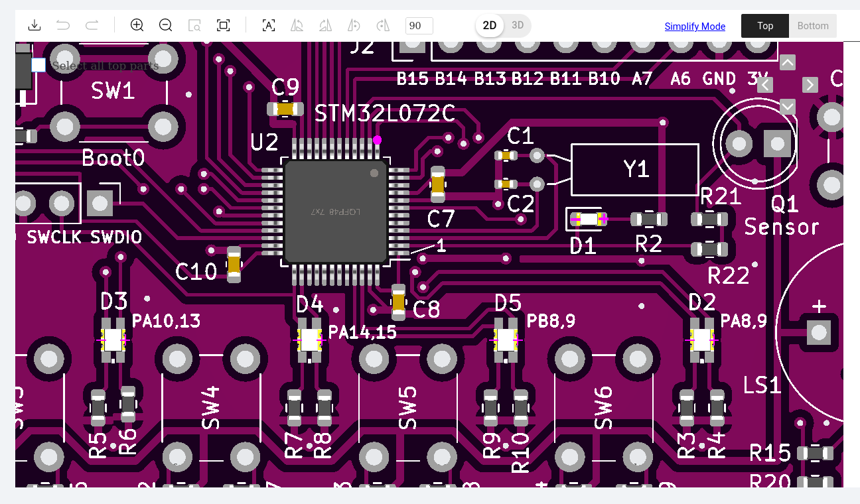The width and height of the screenshot is (860, 504).
Task: Click the D5 LED component
Action: pyautogui.click(x=506, y=340)
